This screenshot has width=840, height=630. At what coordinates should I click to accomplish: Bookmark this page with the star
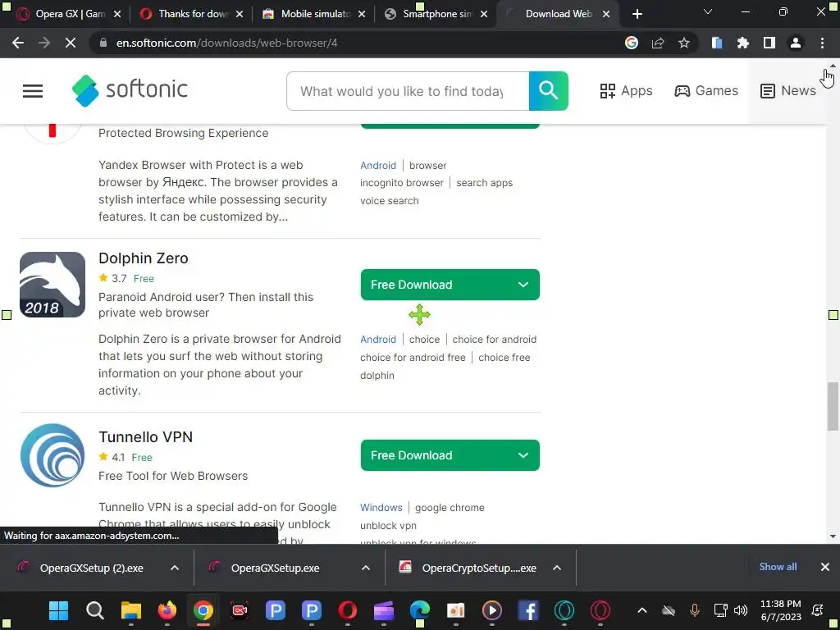(683, 43)
